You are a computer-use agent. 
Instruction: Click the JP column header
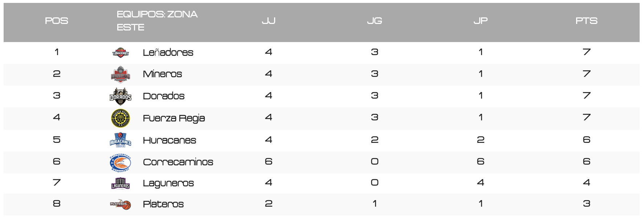click(x=481, y=21)
